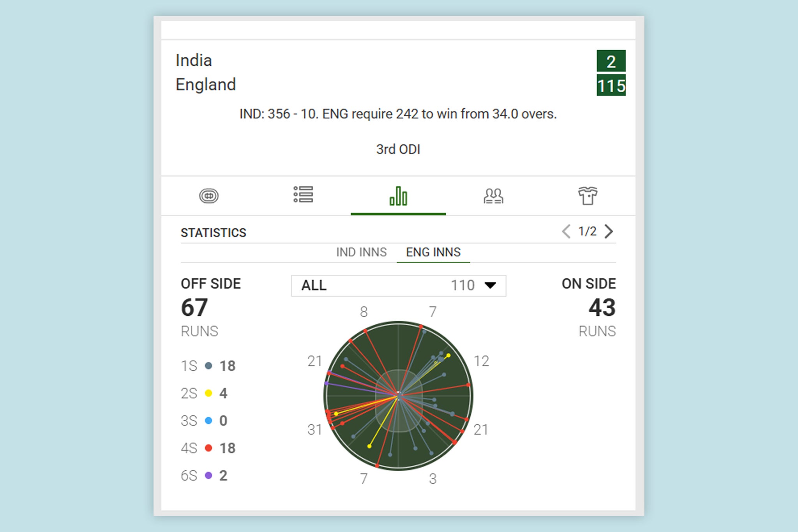The width and height of the screenshot is (798, 532).
Task: Select the 3S blue color dot
Action: (208, 421)
